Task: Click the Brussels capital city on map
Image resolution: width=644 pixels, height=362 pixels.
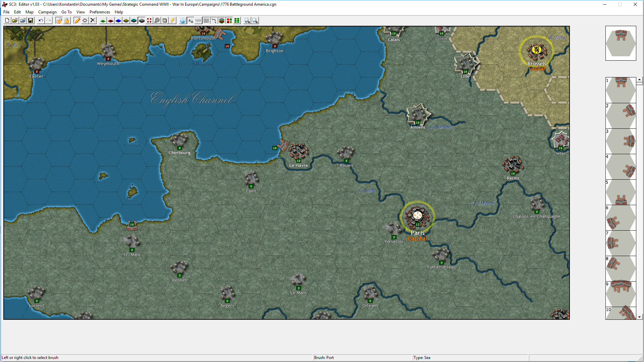Action: 536,51
